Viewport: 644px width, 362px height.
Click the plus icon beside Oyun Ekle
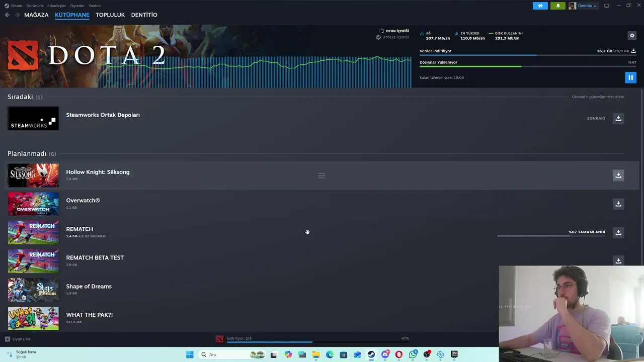[7, 339]
